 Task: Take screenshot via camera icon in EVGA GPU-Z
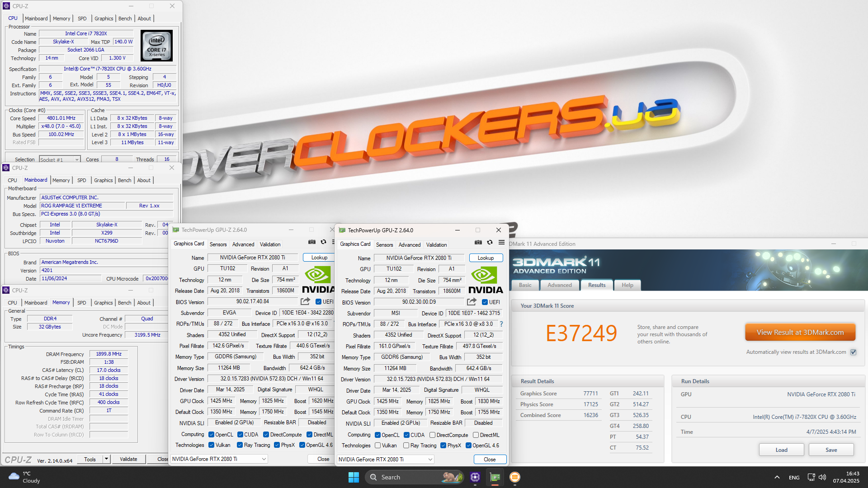[x=312, y=242]
